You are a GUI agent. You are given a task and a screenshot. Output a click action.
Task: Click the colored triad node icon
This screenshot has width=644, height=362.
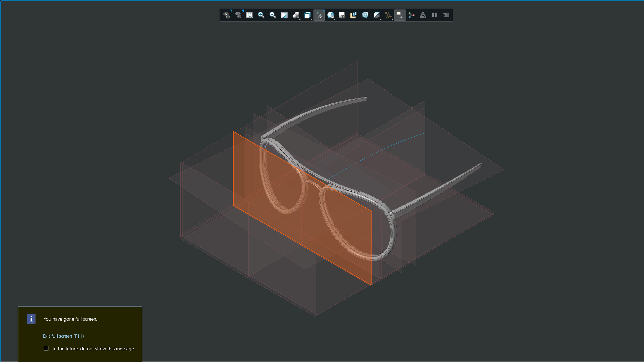click(412, 15)
